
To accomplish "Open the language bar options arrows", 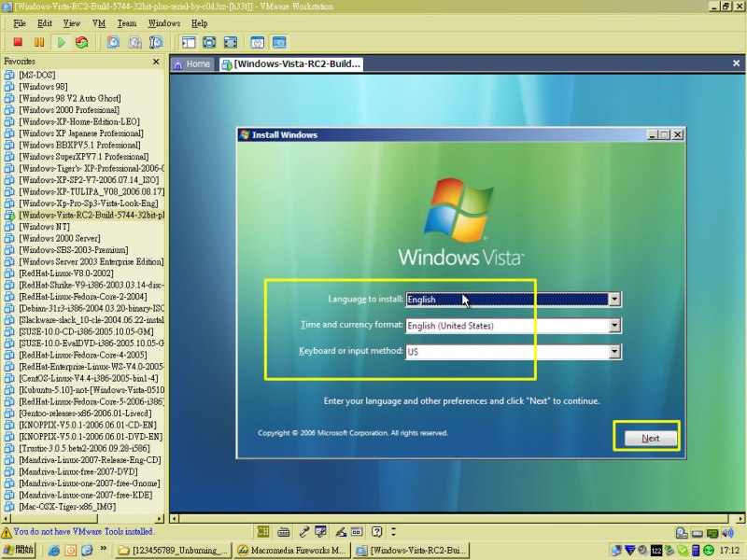I will click(x=393, y=531).
